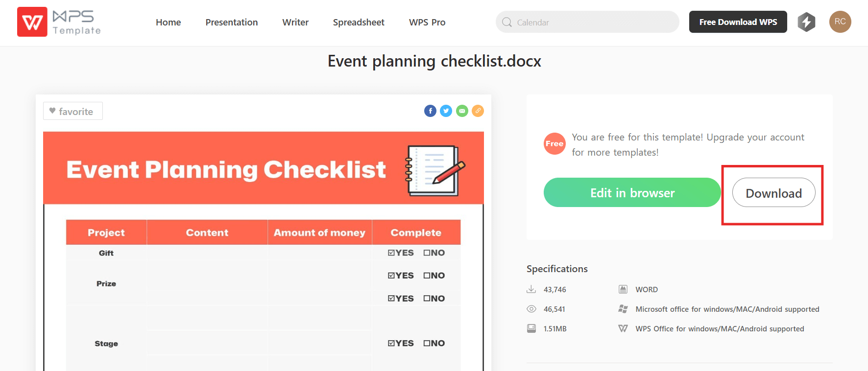Share template on Facebook

[430, 111]
